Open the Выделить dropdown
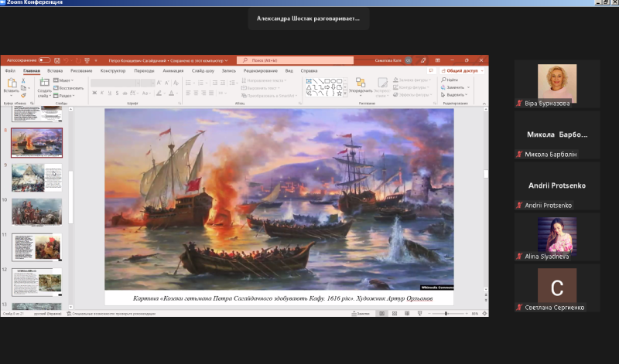 coord(454,95)
